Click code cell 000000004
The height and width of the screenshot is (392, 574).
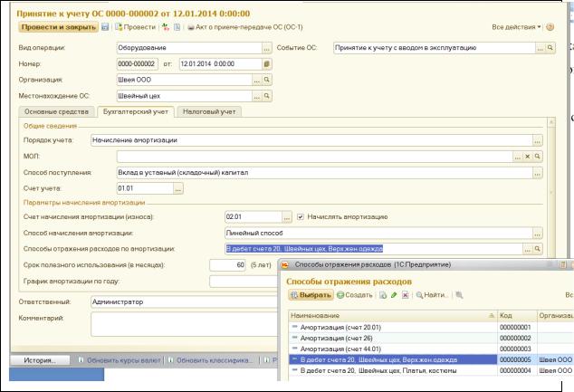pos(517,371)
